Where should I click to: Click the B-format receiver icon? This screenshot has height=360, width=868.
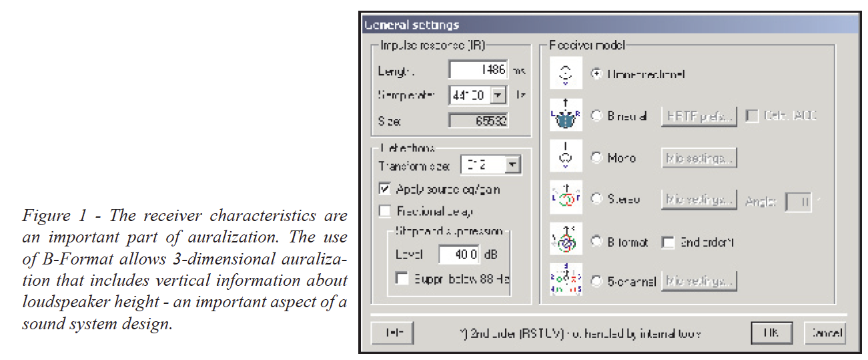[565, 240]
